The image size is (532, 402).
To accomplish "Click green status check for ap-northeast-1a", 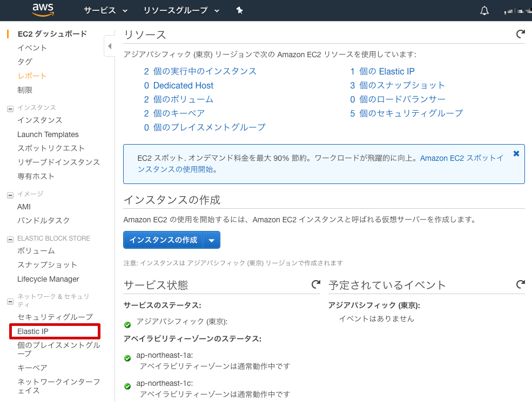I will pos(127,358).
